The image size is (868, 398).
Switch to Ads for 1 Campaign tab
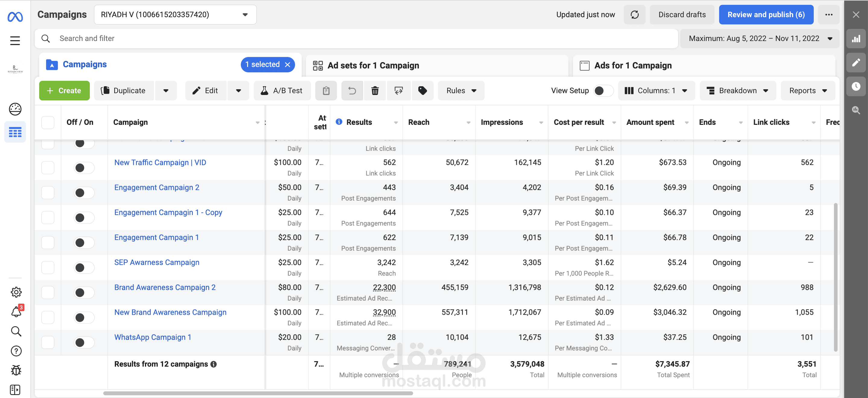click(633, 65)
